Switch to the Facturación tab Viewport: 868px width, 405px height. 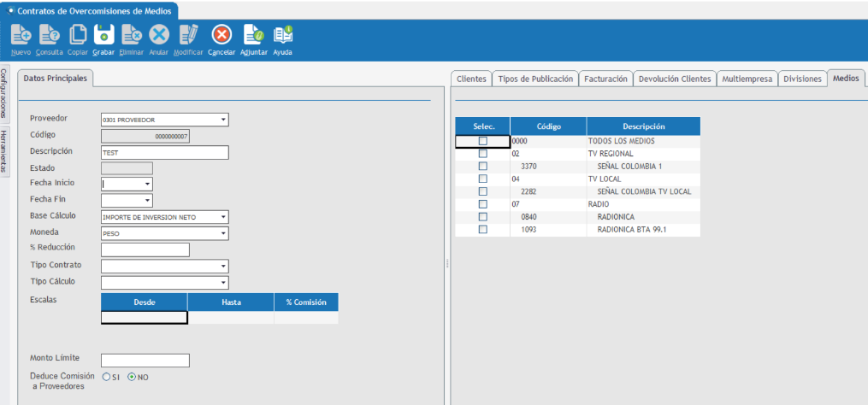(x=605, y=79)
